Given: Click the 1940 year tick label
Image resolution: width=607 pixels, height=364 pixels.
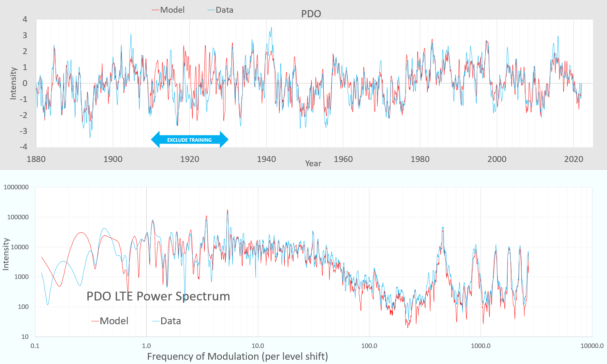Looking at the screenshot, I should 266,159.
